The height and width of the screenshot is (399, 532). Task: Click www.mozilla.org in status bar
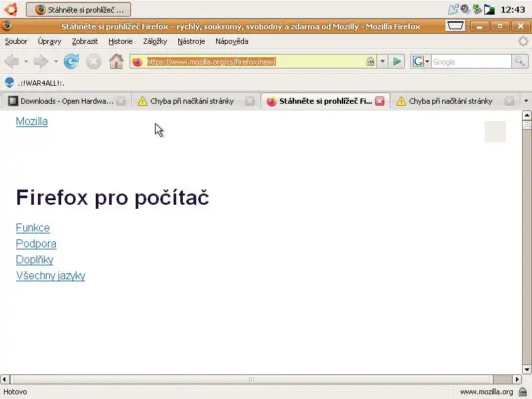tap(487, 392)
